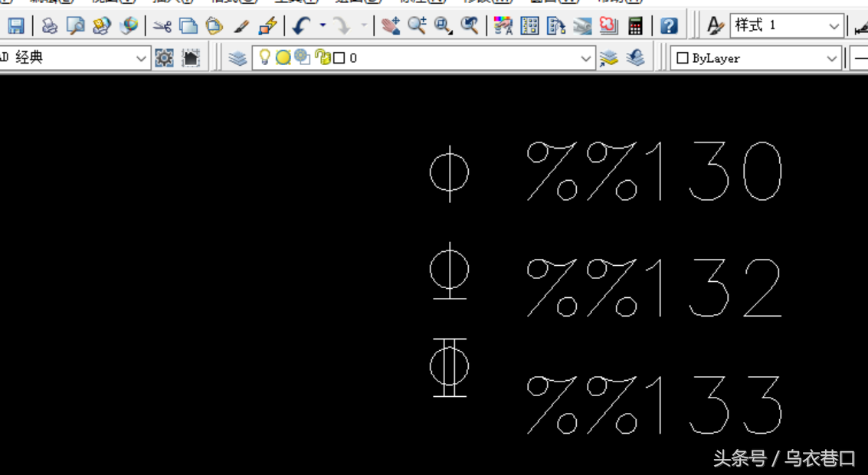Save the drawing with the floppy disk icon

15,25
